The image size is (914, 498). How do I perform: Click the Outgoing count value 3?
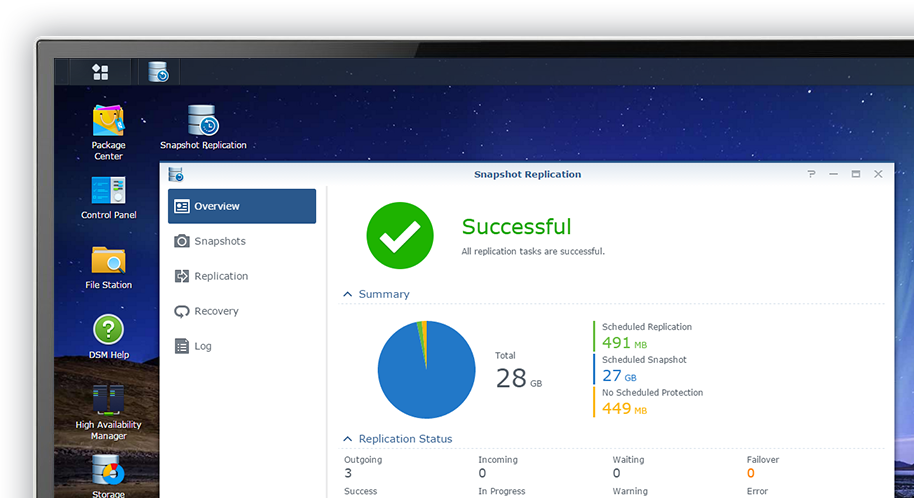click(348, 473)
